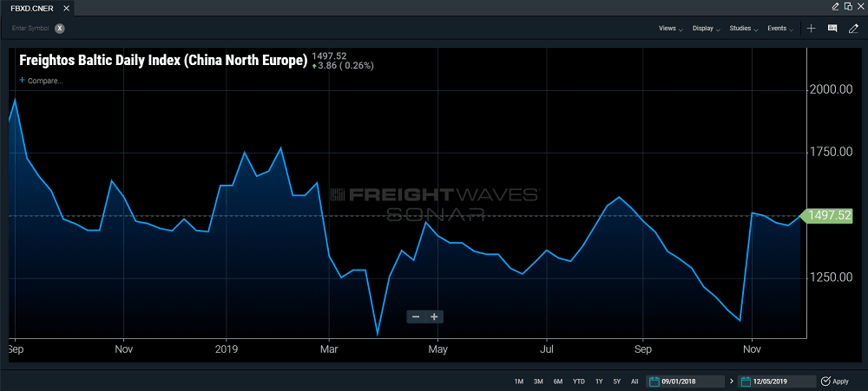Close the FBXD.CNER tab
This screenshot has height=391, width=868.
click(x=67, y=9)
